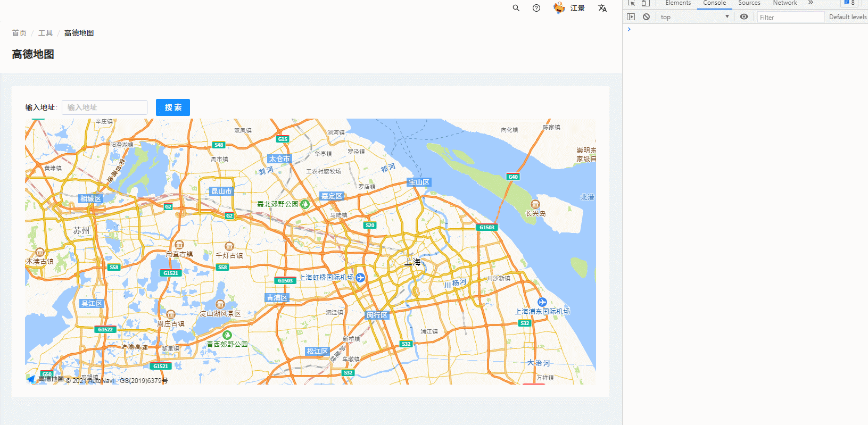The height and width of the screenshot is (425, 868).
Task: Click the 木渎古镇 landmark icon
Action: coord(39,252)
